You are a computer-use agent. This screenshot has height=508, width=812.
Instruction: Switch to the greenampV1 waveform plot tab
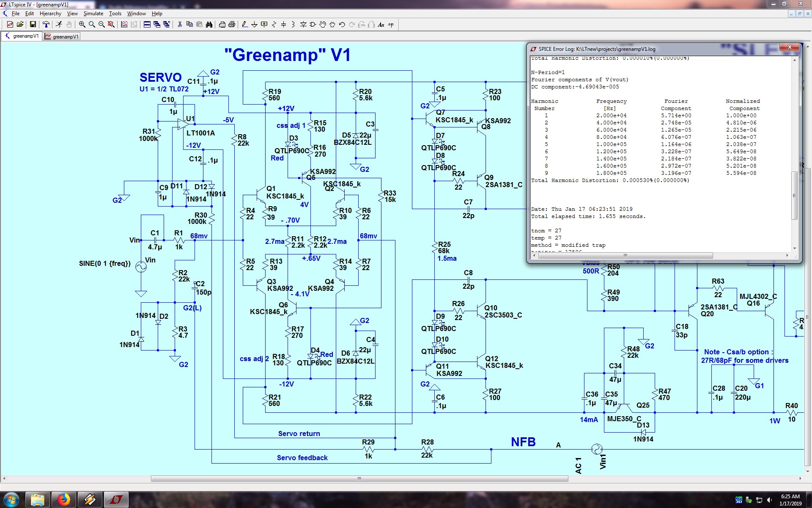pyautogui.click(x=61, y=37)
